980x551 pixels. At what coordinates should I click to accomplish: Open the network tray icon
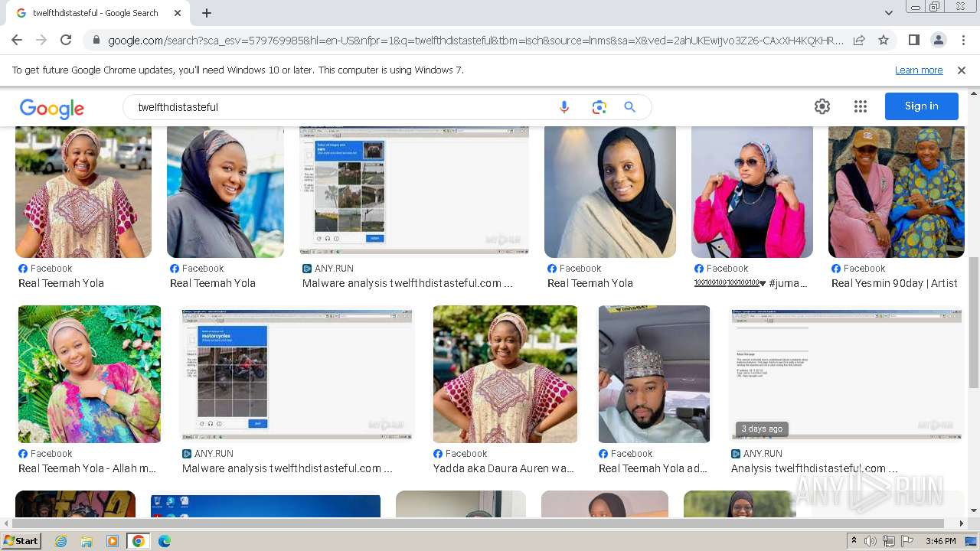889,541
